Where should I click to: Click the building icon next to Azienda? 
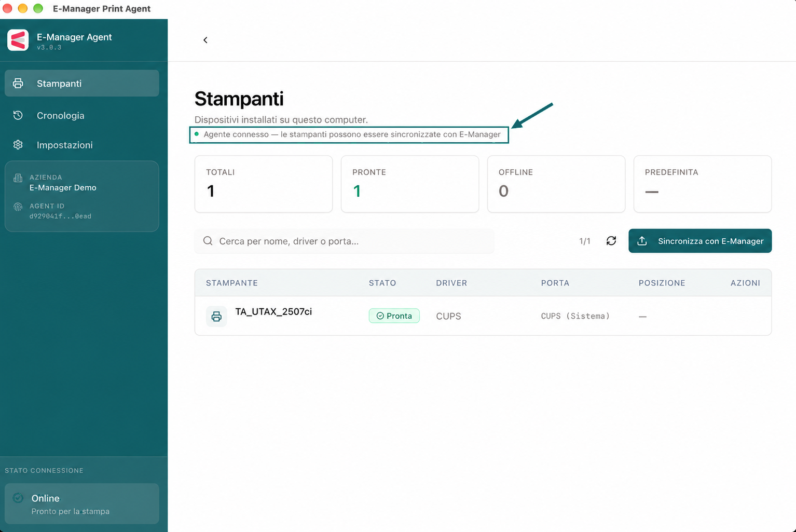coord(18,178)
